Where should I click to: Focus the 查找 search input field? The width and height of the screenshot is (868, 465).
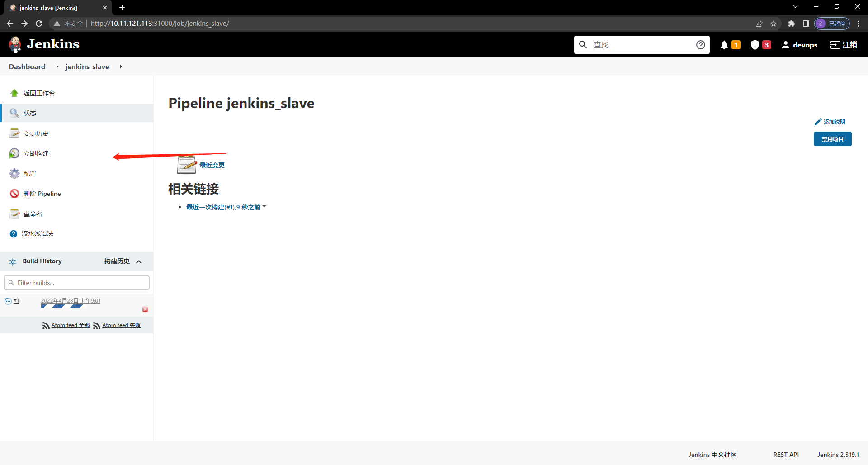pyautogui.click(x=642, y=44)
